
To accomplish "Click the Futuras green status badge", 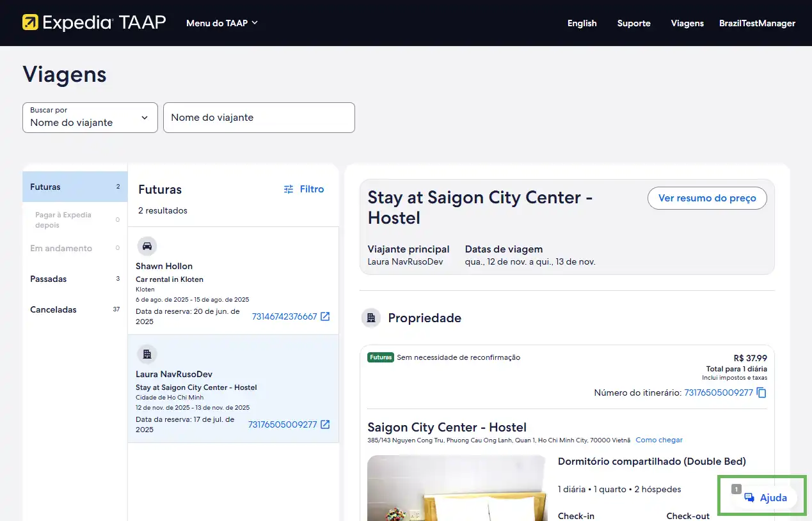I will pos(381,357).
